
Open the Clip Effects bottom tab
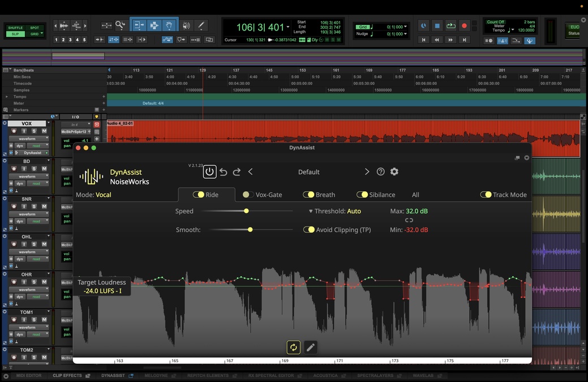point(67,376)
